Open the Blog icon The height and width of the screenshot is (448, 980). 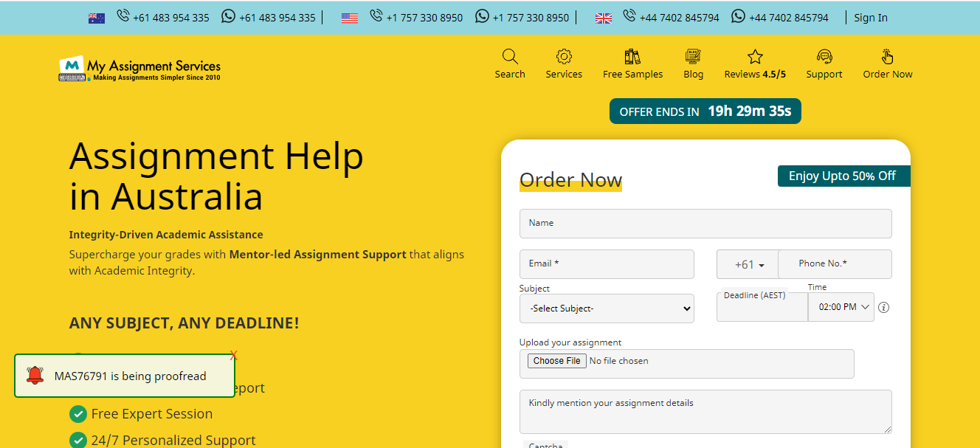click(x=693, y=57)
